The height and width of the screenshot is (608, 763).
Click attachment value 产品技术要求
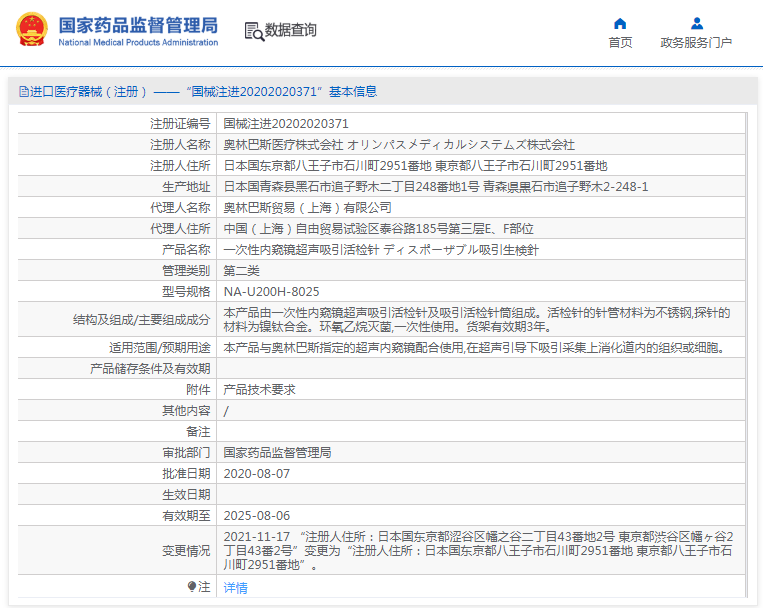tap(259, 389)
